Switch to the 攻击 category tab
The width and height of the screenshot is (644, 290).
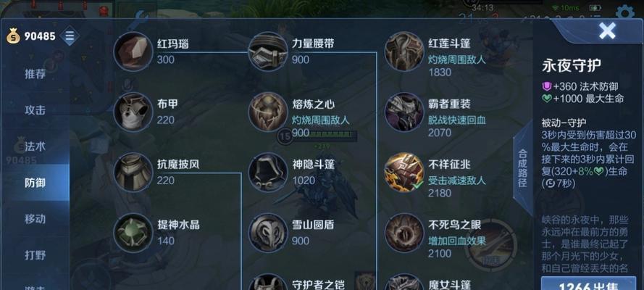pyautogui.click(x=35, y=110)
